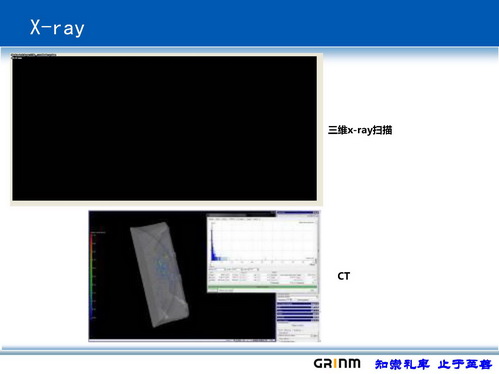Click the data table in histogram dialog
The width and height of the screenshot is (499, 374).
(262, 278)
